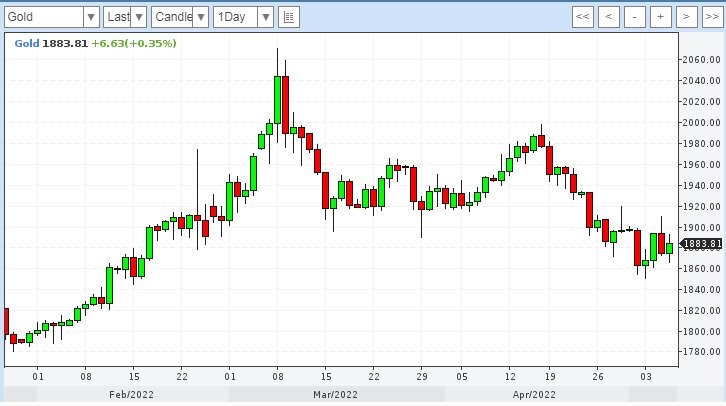
Task: Jump to earliest data with << button
Action: pos(582,17)
